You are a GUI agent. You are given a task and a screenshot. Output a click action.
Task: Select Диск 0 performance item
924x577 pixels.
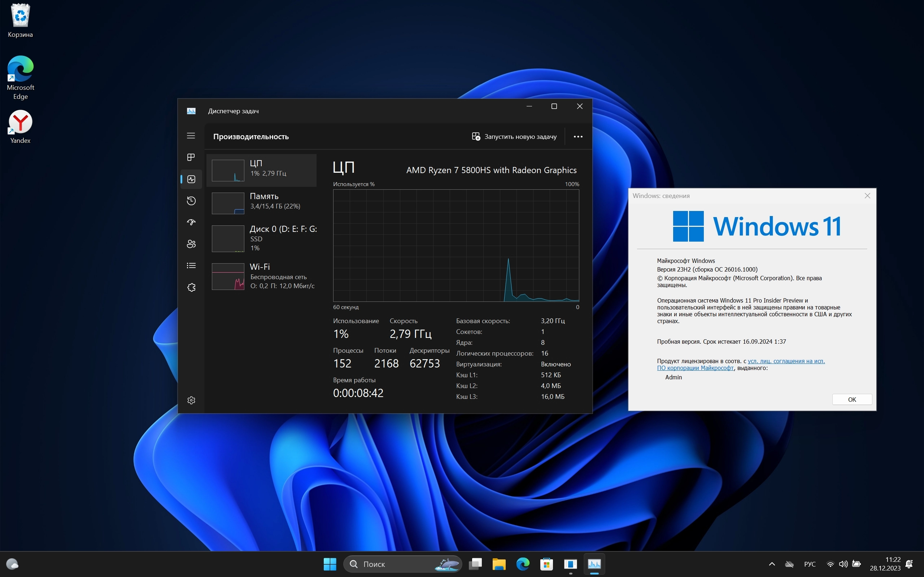(263, 238)
